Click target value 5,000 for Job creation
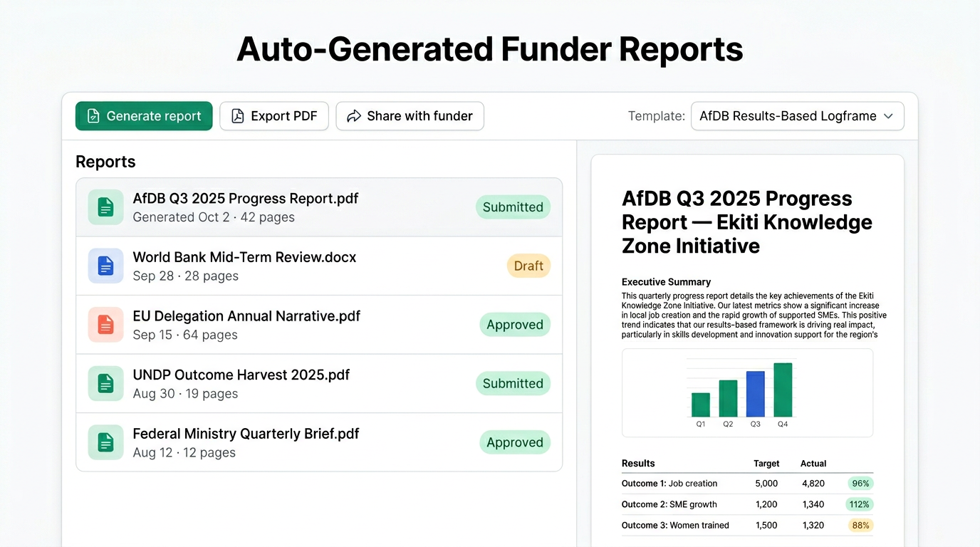Screen dimensions: 980x547 click(x=766, y=484)
